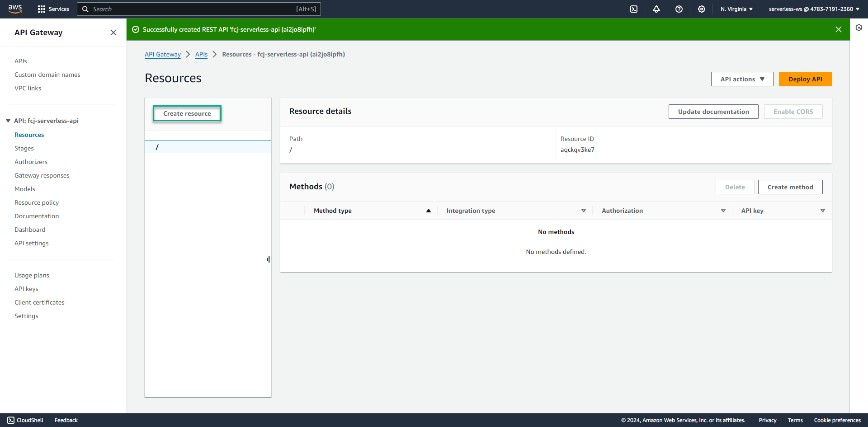Click the AWS logo home icon
The height and width of the screenshot is (427, 868).
15,9
